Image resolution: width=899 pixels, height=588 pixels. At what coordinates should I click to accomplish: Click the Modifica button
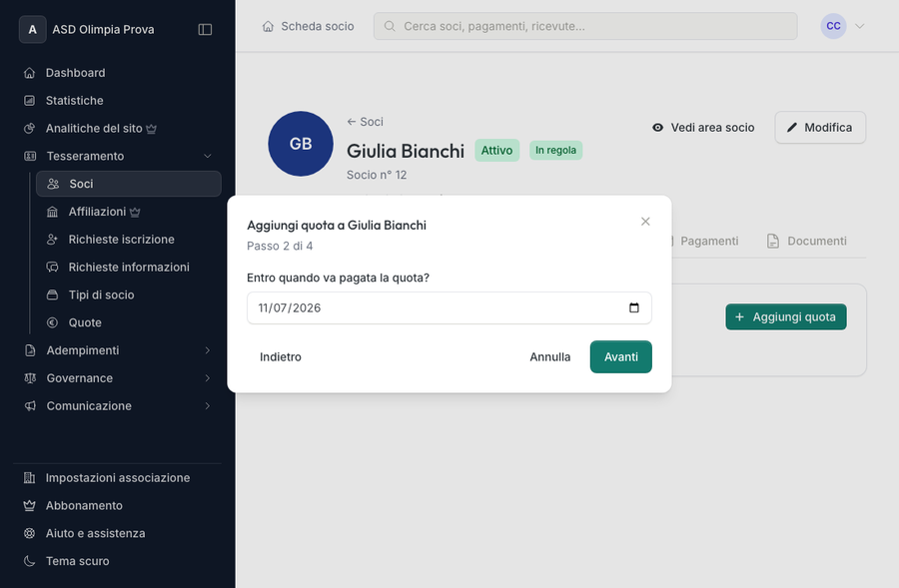point(820,128)
